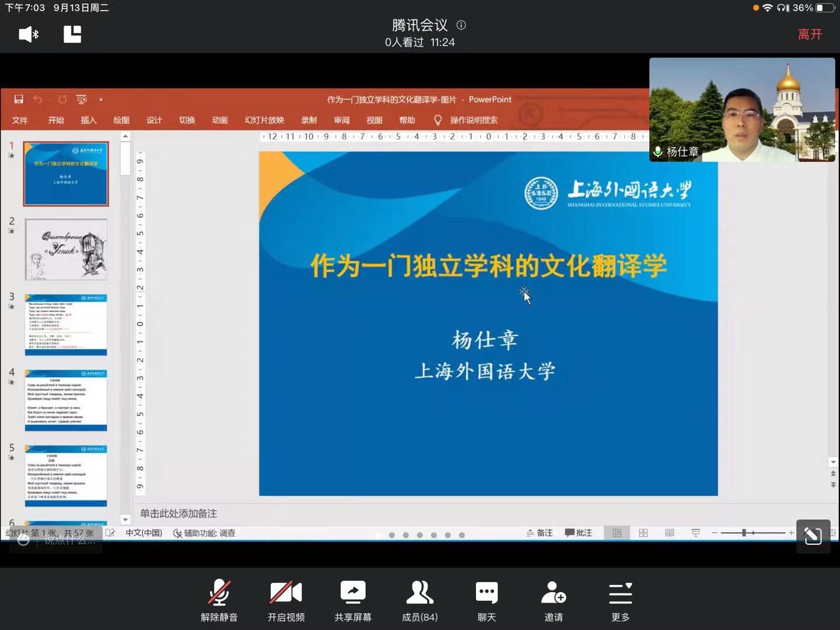
Task: Open the 幻灯片放映 ribbon tab
Action: [x=264, y=120]
